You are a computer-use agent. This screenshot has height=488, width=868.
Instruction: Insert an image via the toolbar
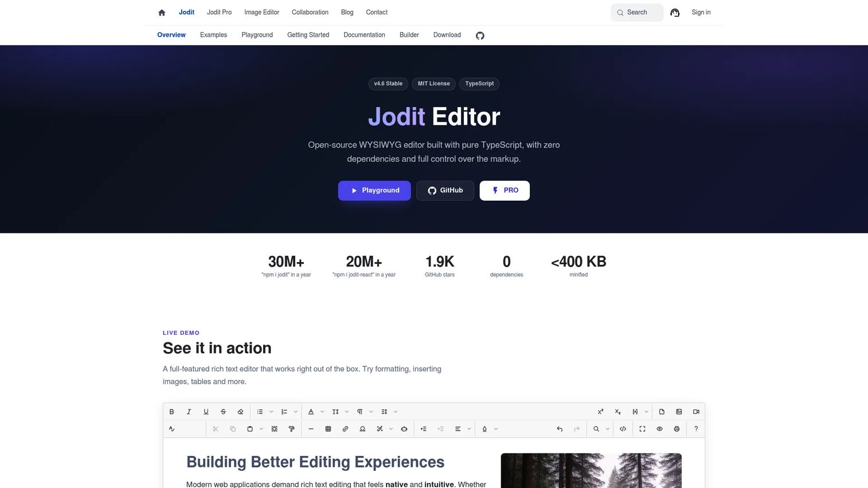(679, 412)
